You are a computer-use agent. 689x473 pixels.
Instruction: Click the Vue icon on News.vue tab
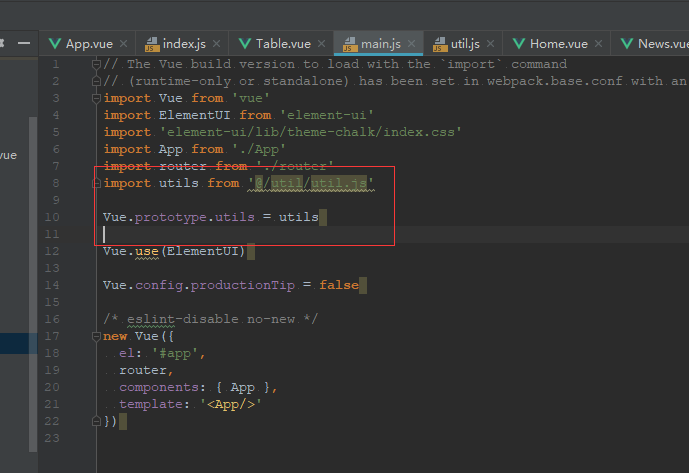627,44
